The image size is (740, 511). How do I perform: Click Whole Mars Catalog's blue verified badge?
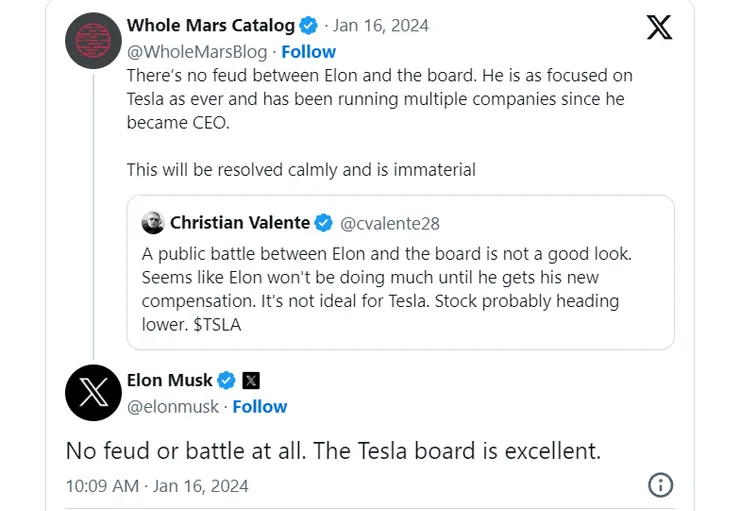pos(310,26)
